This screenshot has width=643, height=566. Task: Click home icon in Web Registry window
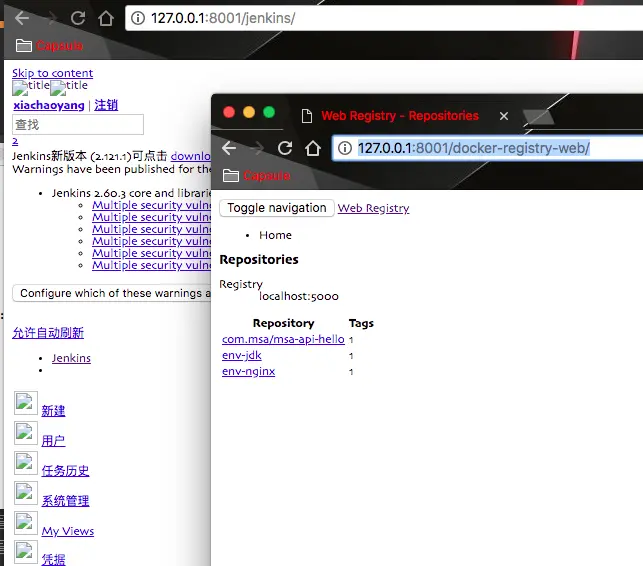313,148
